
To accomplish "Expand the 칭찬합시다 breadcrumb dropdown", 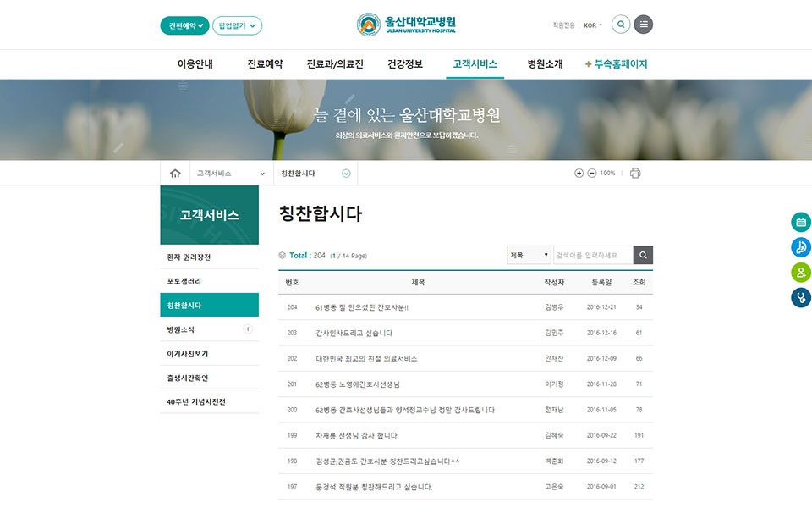I will pyautogui.click(x=346, y=174).
